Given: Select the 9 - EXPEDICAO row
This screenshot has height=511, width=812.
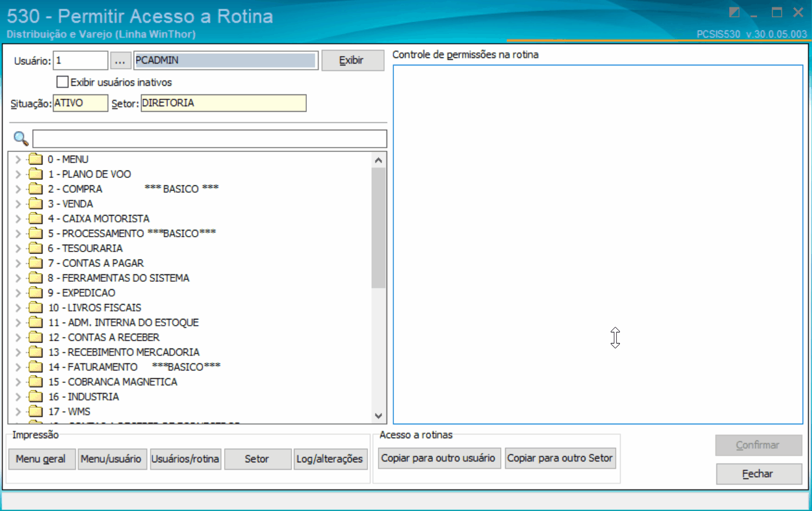Looking at the screenshot, I should (82, 293).
